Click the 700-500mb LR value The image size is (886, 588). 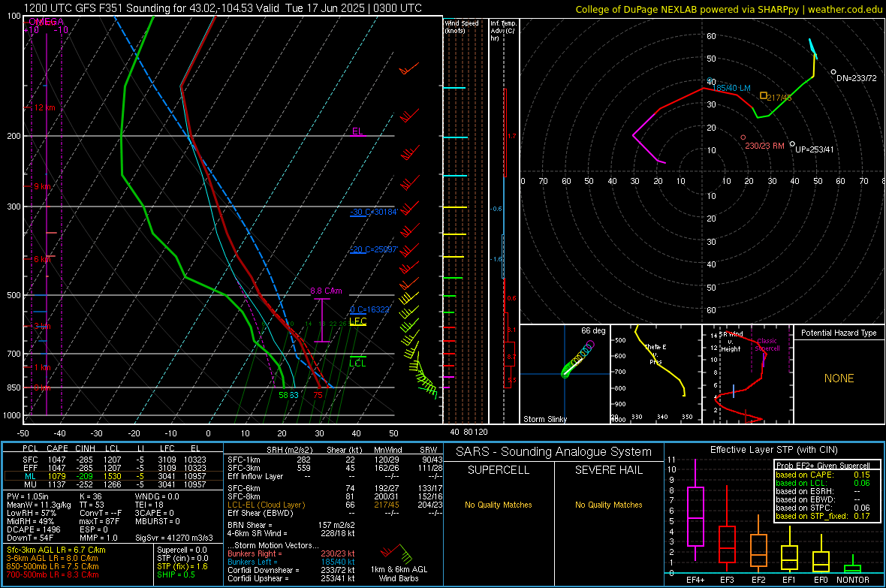[x=53, y=574]
